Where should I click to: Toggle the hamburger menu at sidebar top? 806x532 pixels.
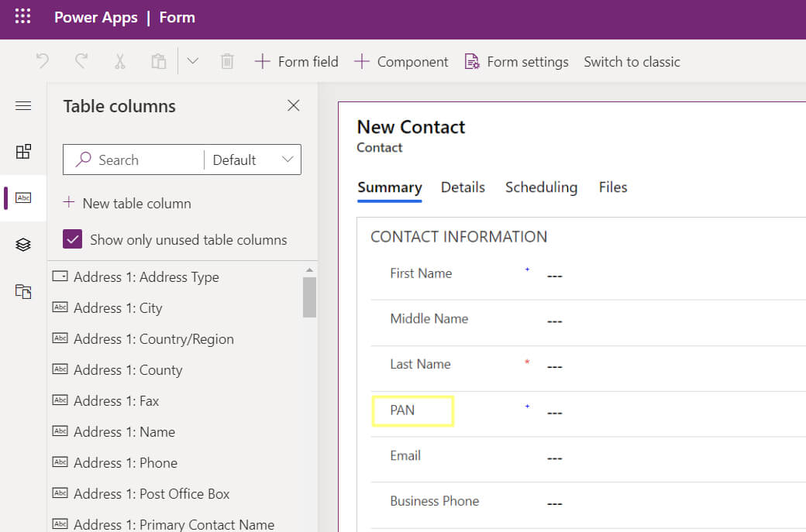[x=23, y=106]
